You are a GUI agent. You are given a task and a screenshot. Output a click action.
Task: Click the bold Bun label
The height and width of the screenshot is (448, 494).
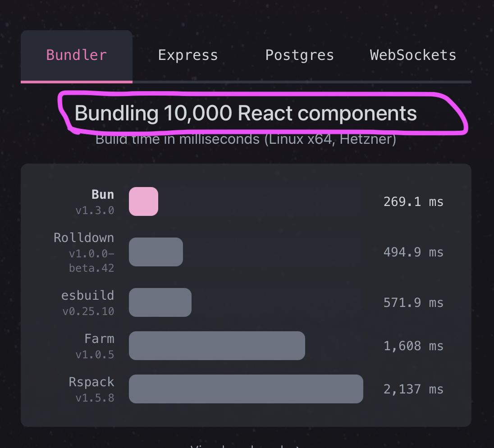[x=103, y=195]
